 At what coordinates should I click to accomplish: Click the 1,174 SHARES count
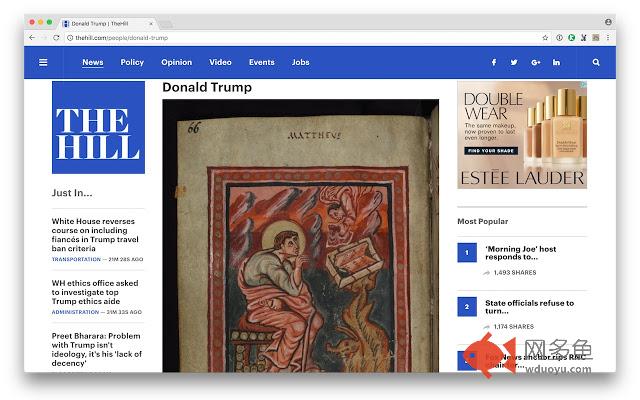point(514,327)
